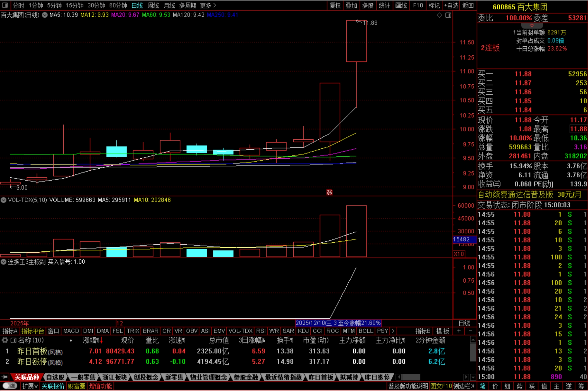Expand the 更多 timeframe options

point(208,5)
